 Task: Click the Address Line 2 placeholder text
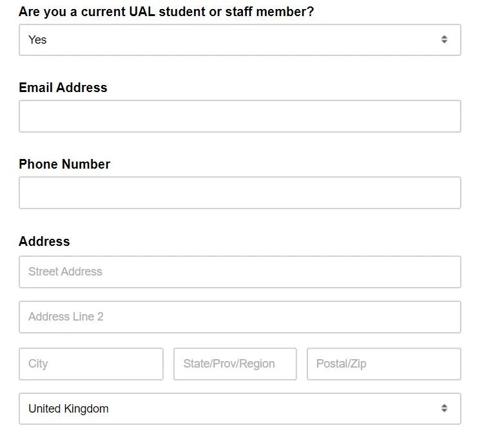tap(66, 317)
